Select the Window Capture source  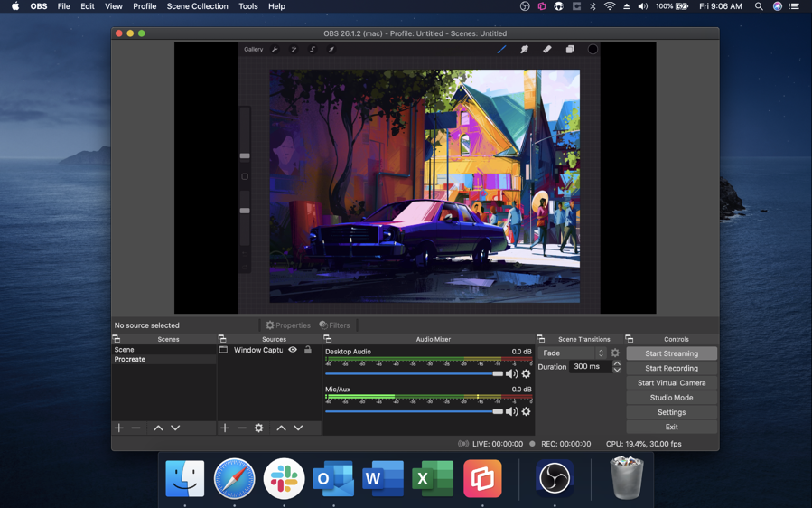(258, 350)
